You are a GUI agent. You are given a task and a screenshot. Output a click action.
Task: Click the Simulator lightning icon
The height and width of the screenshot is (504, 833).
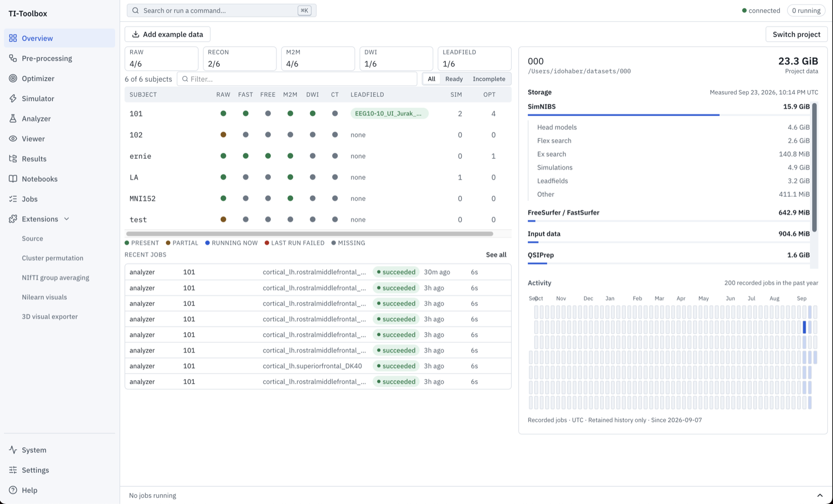[x=13, y=98]
